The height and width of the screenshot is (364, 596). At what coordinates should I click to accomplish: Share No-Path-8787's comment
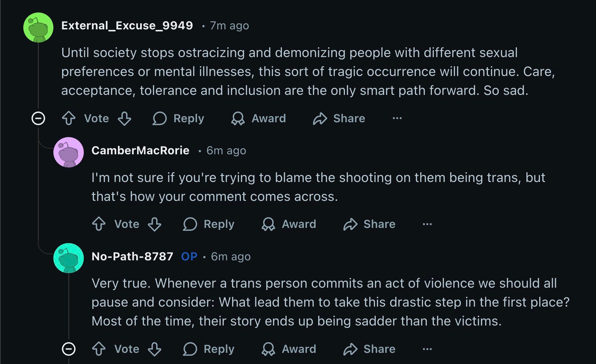point(369,349)
